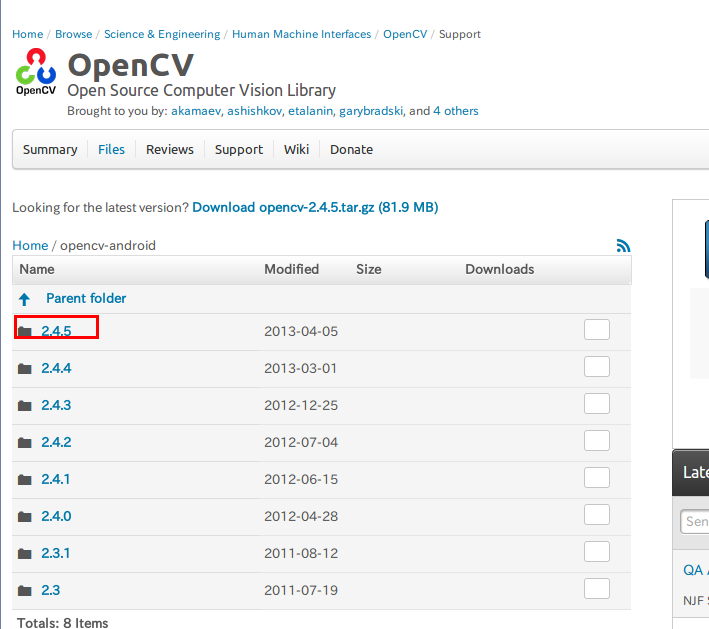Click folder icon next to 2.3

[24, 591]
